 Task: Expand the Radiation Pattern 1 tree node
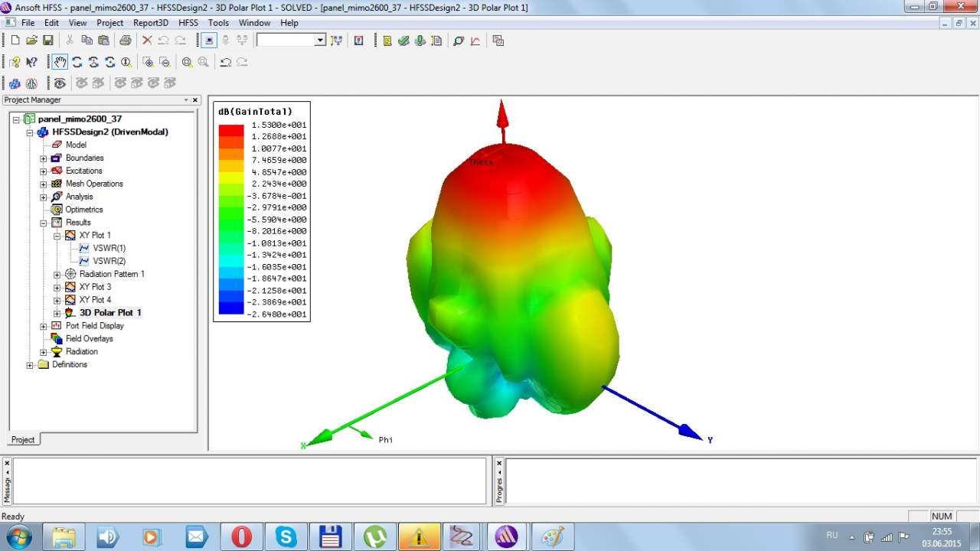coord(57,274)
